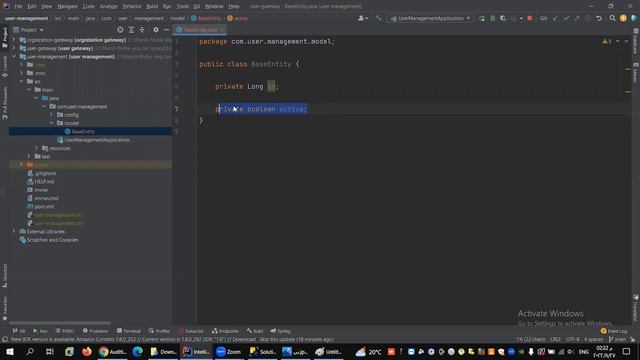Image resolution: width=640 pixels, height=360 pixels.
Task: Open the Endpoints tool window button
Action: click(225, 331)
